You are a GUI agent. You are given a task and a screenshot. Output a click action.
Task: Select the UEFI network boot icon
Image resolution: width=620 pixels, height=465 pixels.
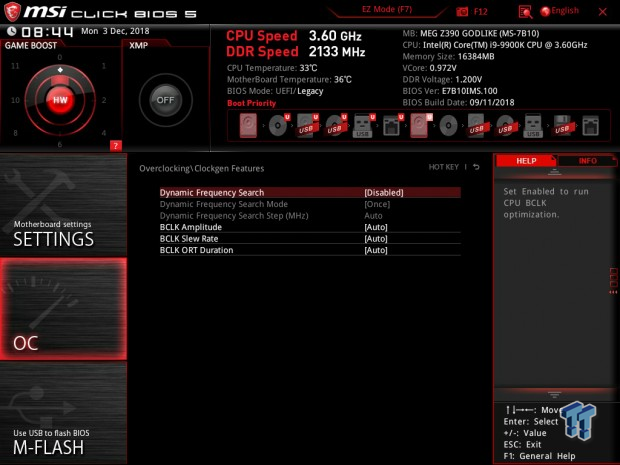click(x=393, y=126)
